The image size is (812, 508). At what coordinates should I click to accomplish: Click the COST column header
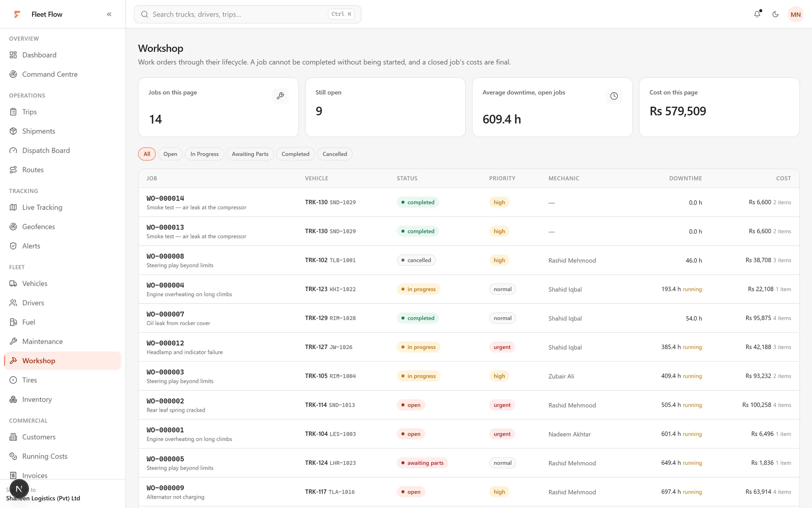click(x=784, y=179)
